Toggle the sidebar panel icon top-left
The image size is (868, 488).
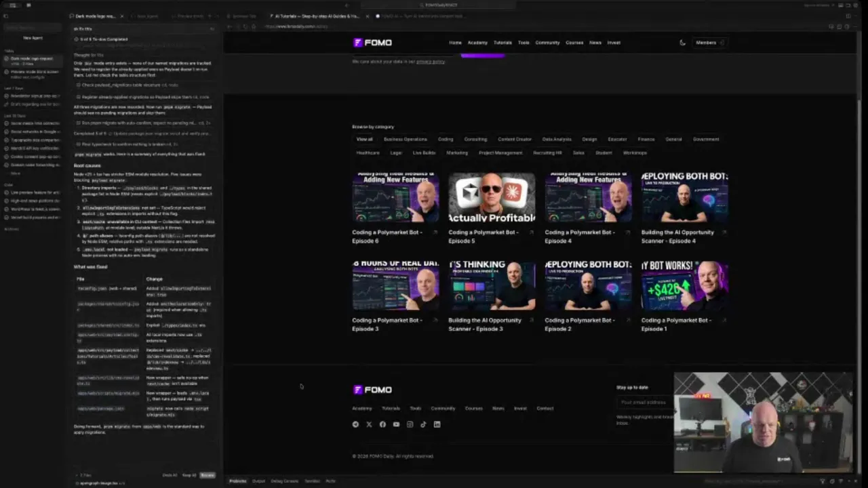tap(6, 16)
